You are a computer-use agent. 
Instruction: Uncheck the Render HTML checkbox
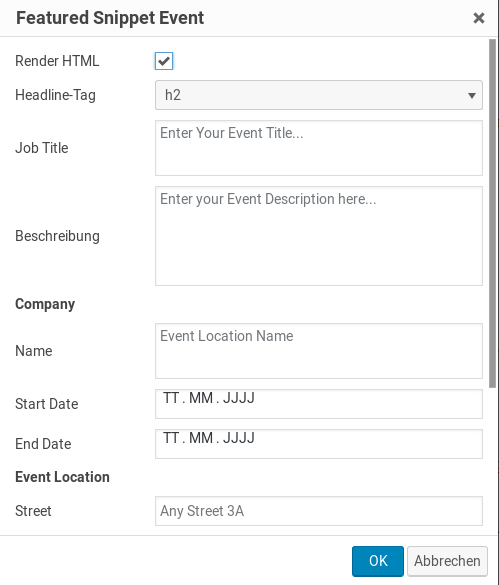(164, 61)
